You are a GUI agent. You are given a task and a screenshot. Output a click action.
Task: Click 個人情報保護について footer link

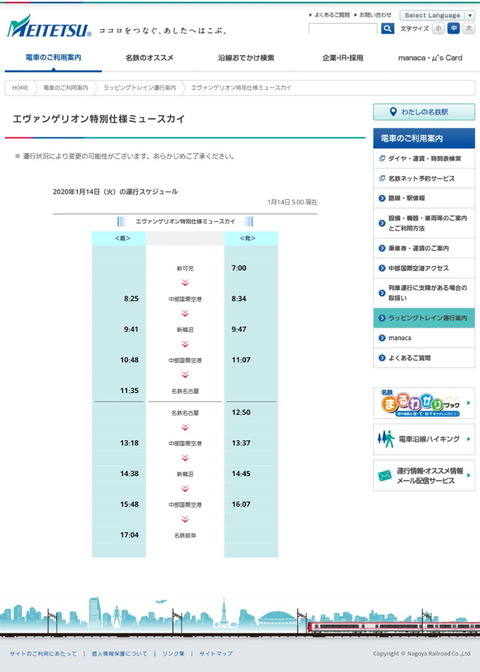pos(119,654)
